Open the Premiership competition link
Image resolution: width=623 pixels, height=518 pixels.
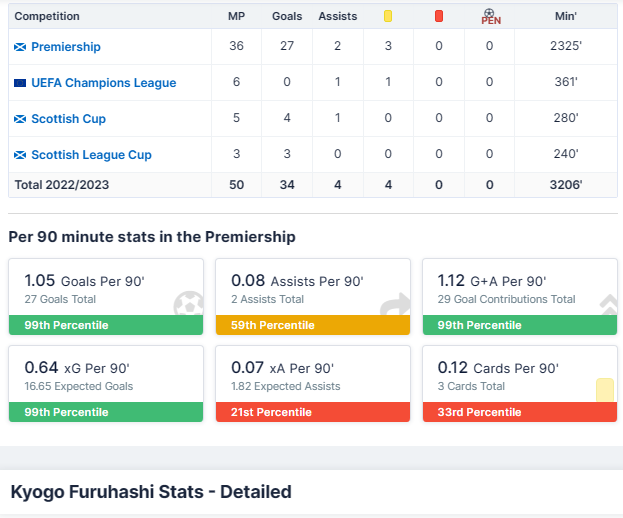pyautogui.click(x=66, y=47)
